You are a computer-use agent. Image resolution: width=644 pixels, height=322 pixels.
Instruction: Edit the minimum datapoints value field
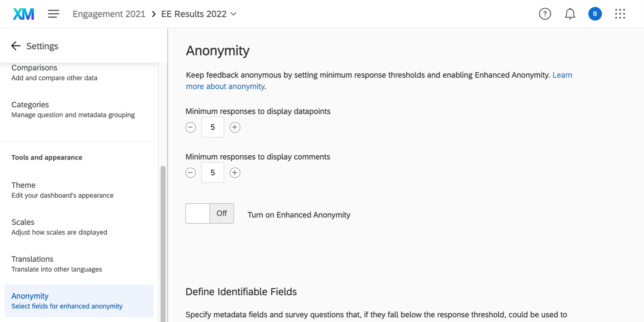213,127
